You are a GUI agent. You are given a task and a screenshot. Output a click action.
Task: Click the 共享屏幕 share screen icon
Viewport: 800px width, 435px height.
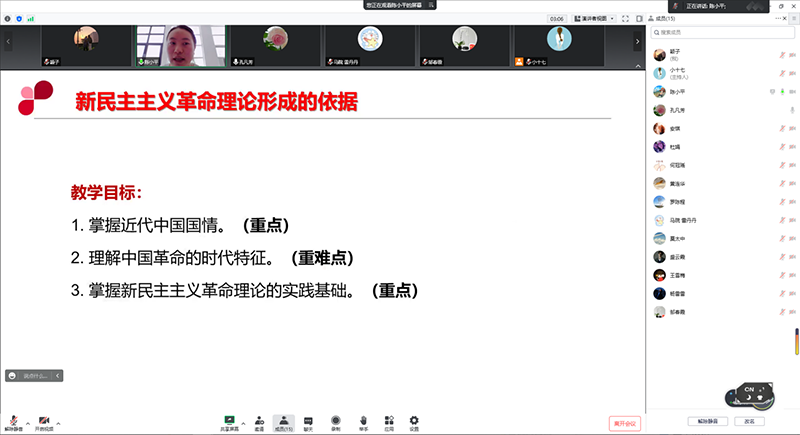tap(230, 419)
